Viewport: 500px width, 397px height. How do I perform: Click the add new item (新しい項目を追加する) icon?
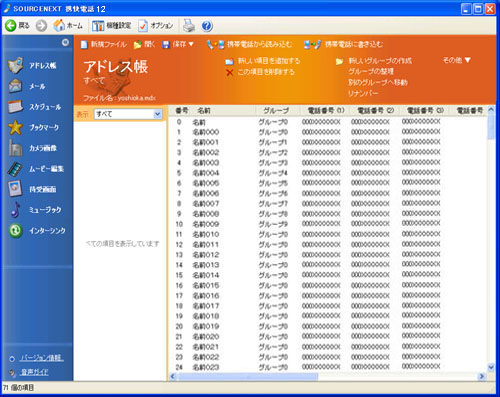click(x=229, y=61)
